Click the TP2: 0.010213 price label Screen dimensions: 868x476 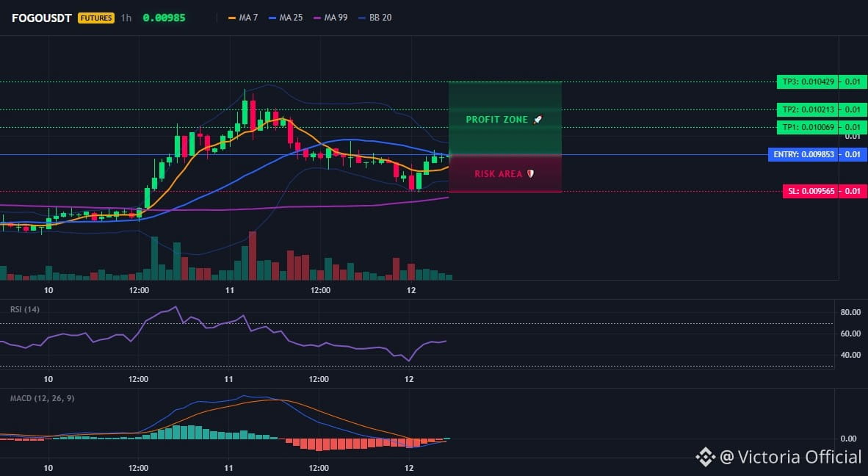pyautogui.click(x=808, y=109)
